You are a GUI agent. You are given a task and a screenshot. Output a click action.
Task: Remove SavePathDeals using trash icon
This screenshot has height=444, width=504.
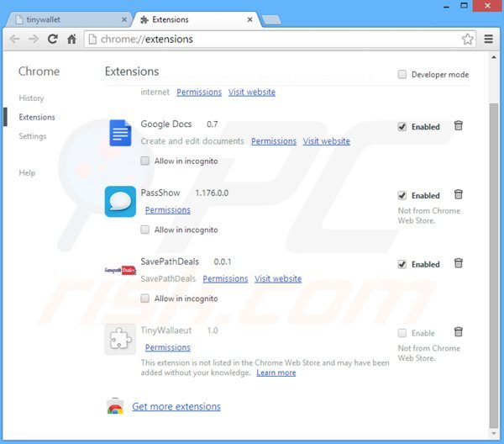pyautogui.click(x=459, y=263)
